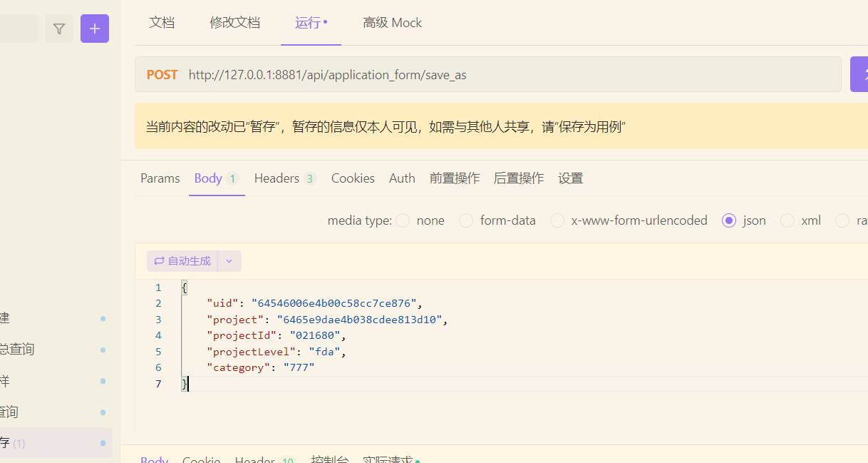
Task: Open 后置操作 post-request tab
Action: [x=519, y=178]
